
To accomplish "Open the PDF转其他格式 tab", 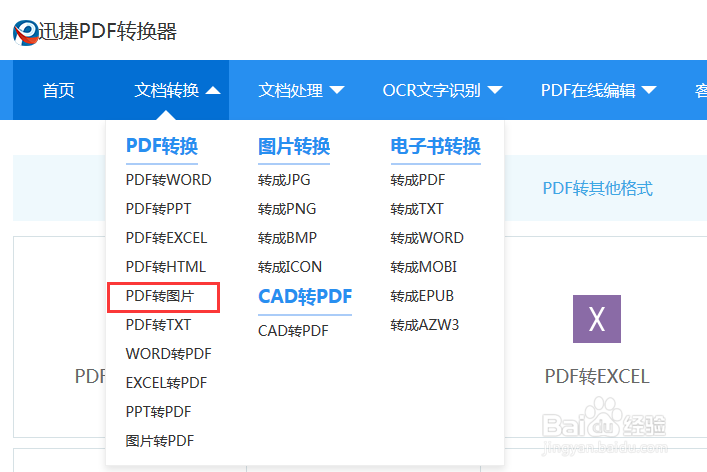I will [x=597, y=188].
